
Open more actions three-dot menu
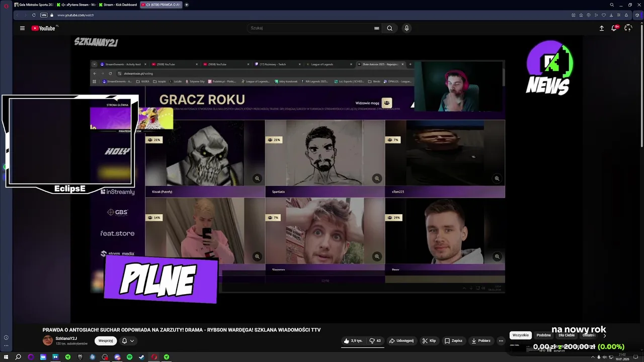click(x=501, y=341)
